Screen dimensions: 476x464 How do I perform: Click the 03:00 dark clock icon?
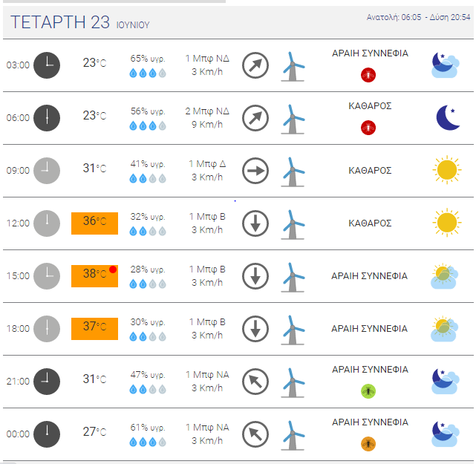click(47, 65)
